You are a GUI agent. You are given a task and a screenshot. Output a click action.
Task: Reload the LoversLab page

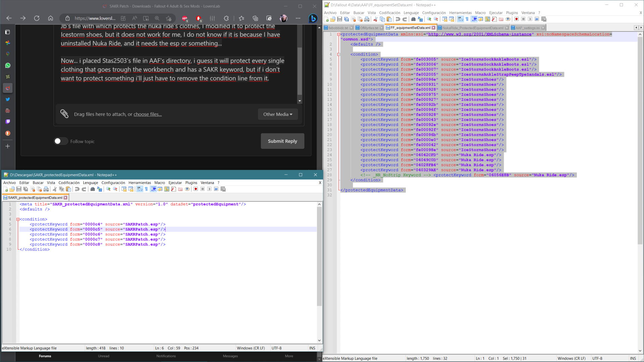coord(37,18)
